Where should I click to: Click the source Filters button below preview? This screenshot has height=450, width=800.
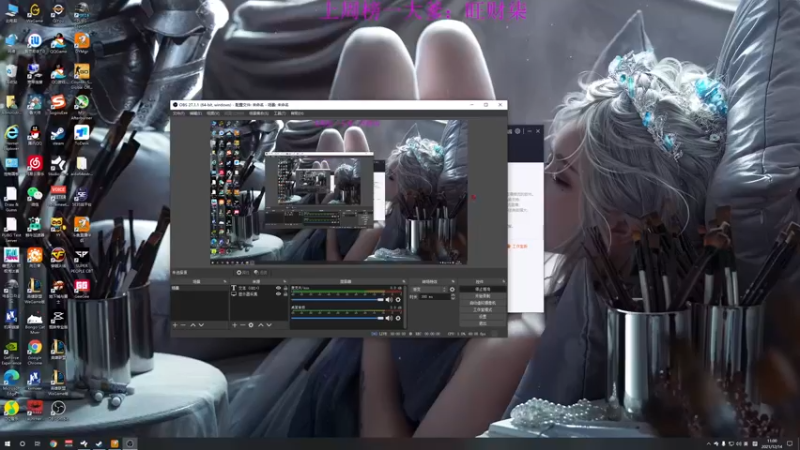click(x=261, y=272)
